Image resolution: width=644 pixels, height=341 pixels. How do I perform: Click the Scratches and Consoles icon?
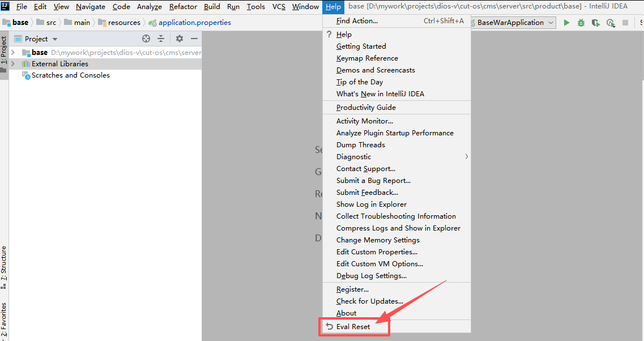click(x=26, y=75)
